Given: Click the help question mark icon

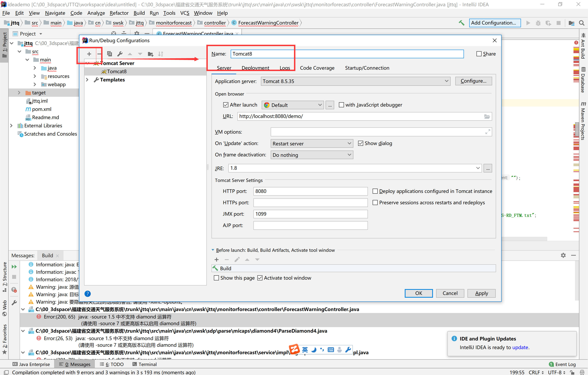Looking at the screenshot, I should 87,294.
